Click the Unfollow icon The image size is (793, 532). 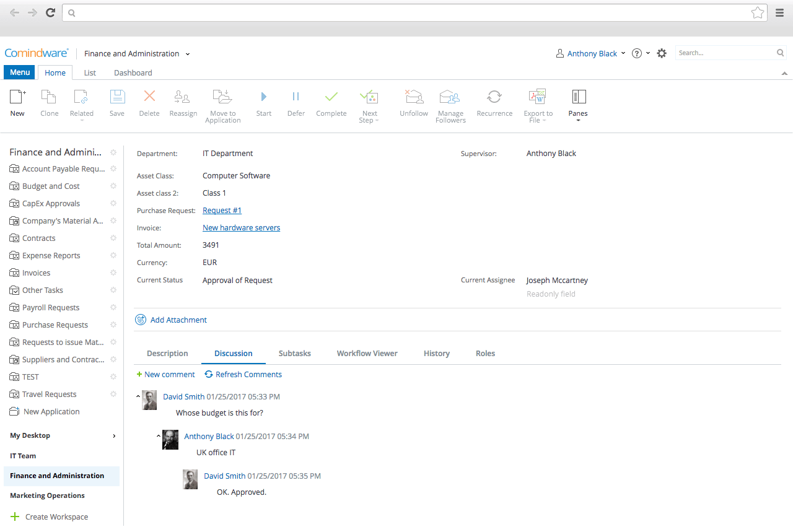pos(414,97)
